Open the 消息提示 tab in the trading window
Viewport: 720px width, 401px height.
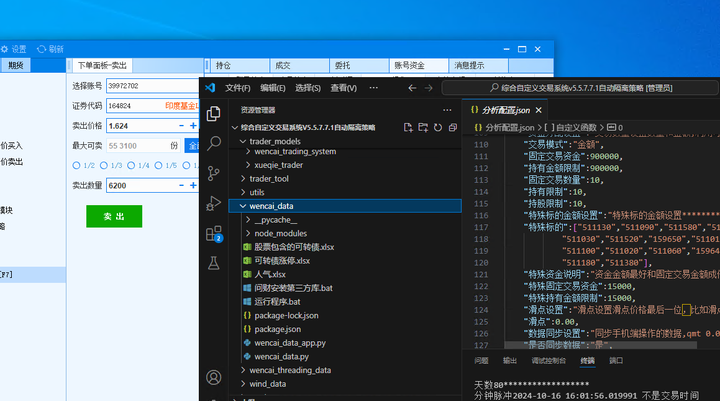pyautogui.click(x=478, y=65)
